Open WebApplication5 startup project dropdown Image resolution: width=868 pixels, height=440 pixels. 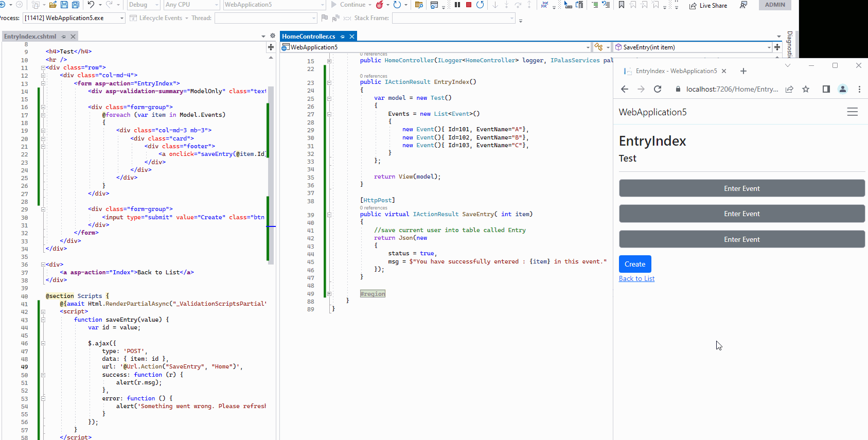pyautogui.click(x=274, y=5)
